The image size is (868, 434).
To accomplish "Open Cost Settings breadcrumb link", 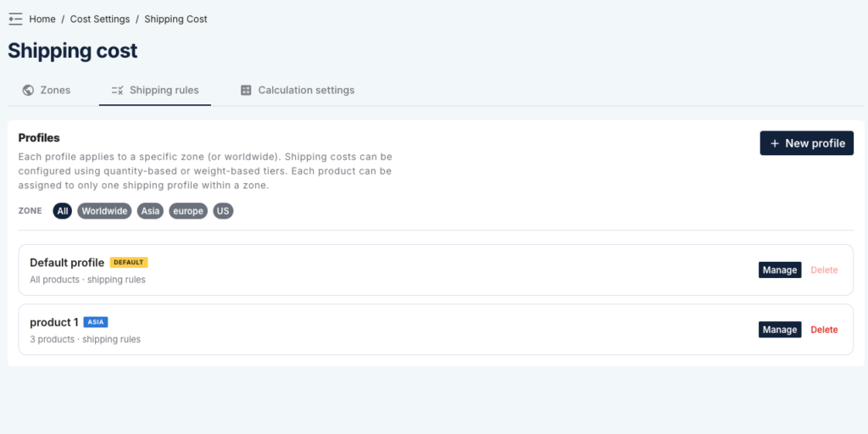I will 100,19.
